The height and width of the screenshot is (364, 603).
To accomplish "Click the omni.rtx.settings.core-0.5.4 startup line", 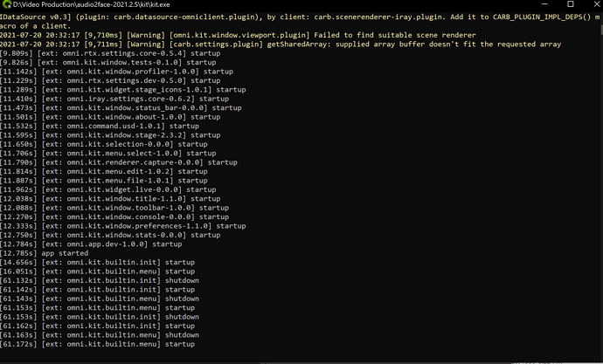I will pos(105,53).
